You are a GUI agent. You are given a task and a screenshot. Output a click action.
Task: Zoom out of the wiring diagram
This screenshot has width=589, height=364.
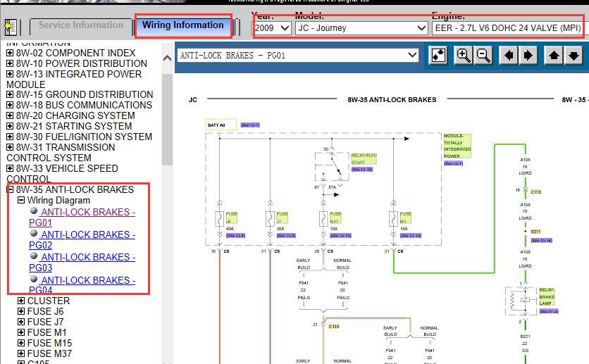(x=483, y=56)
